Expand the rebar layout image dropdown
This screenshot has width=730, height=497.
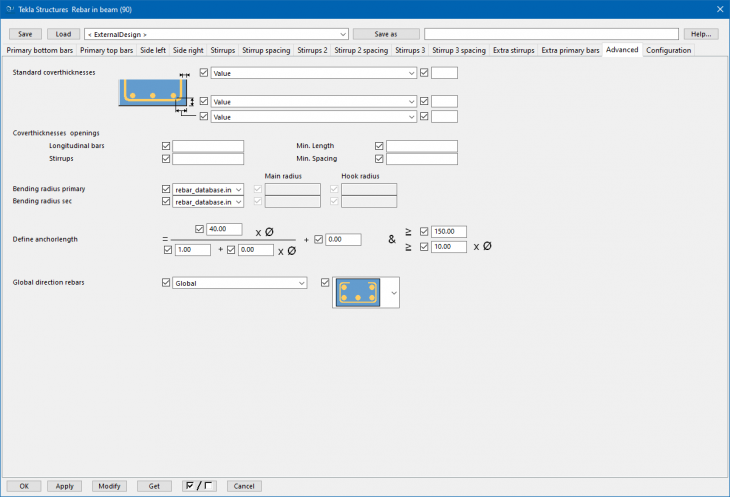(392, 292)
